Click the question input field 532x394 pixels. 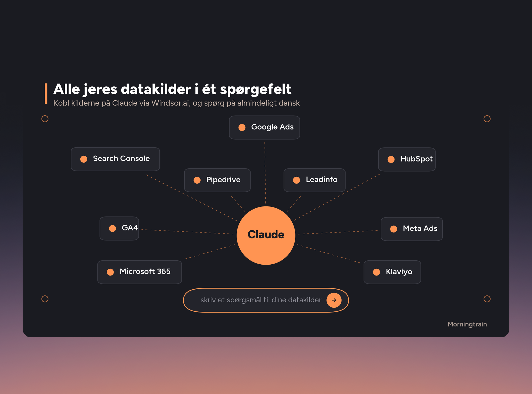(x=266, y=300)
